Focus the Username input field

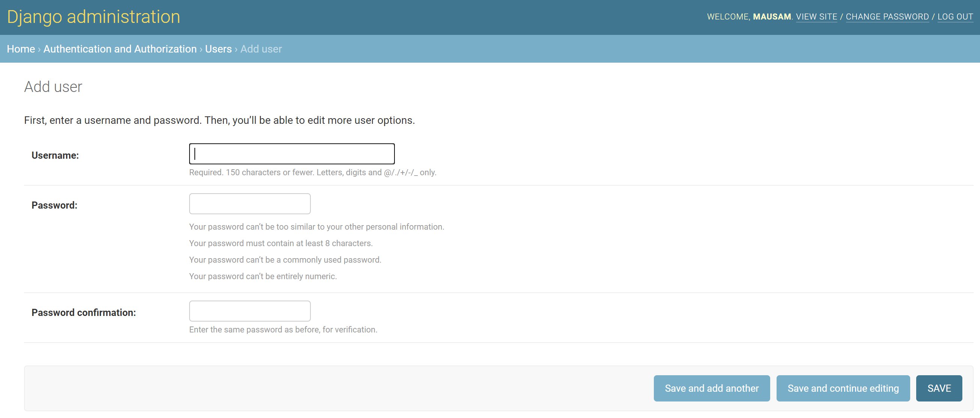pos(291,154)
